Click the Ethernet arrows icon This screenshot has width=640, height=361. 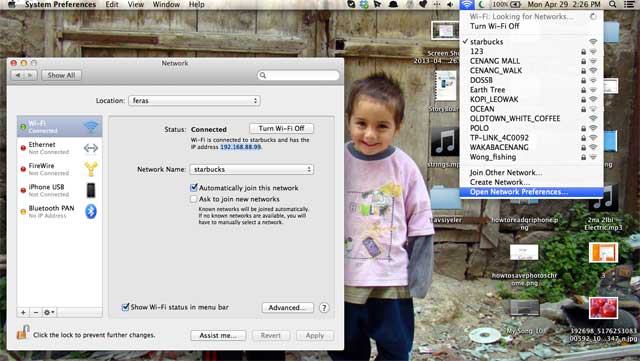(91, 148)
